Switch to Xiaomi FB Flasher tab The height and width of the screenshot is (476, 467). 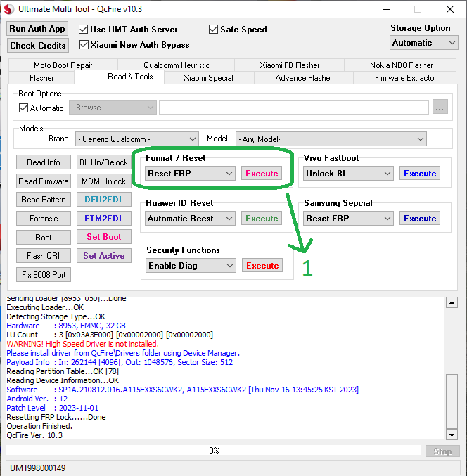[x=289, y=65]
